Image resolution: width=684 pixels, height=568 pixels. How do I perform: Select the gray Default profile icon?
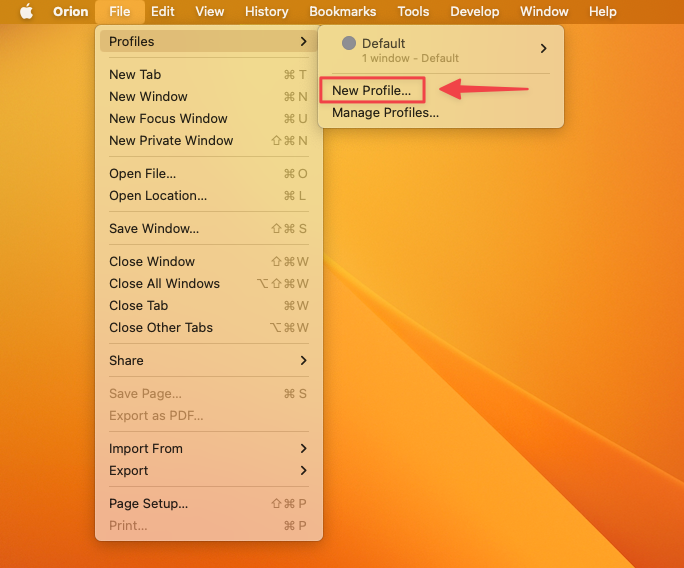349,44
